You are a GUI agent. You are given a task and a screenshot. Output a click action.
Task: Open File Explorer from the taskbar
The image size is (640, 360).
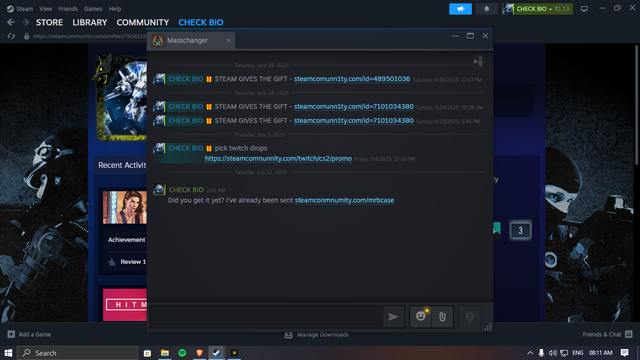click(x=165, y=353)
